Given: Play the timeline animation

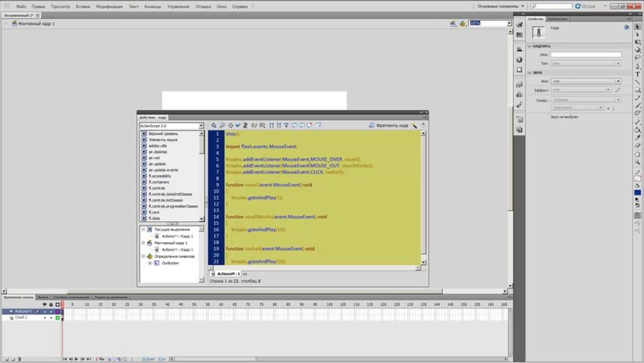Looking at the screenshot, I should tap(76, 359).
